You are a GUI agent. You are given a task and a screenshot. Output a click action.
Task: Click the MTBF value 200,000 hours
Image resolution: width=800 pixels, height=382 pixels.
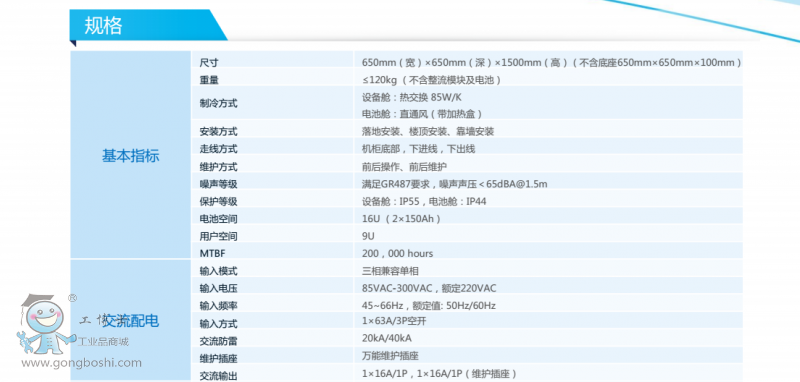click(x=397, y=253)
